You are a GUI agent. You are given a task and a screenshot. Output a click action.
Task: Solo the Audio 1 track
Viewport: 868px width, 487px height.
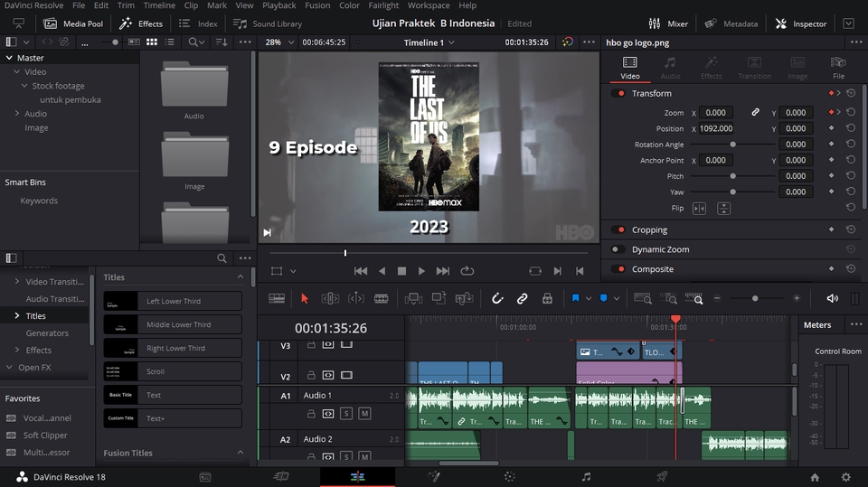tap(346, 414)
